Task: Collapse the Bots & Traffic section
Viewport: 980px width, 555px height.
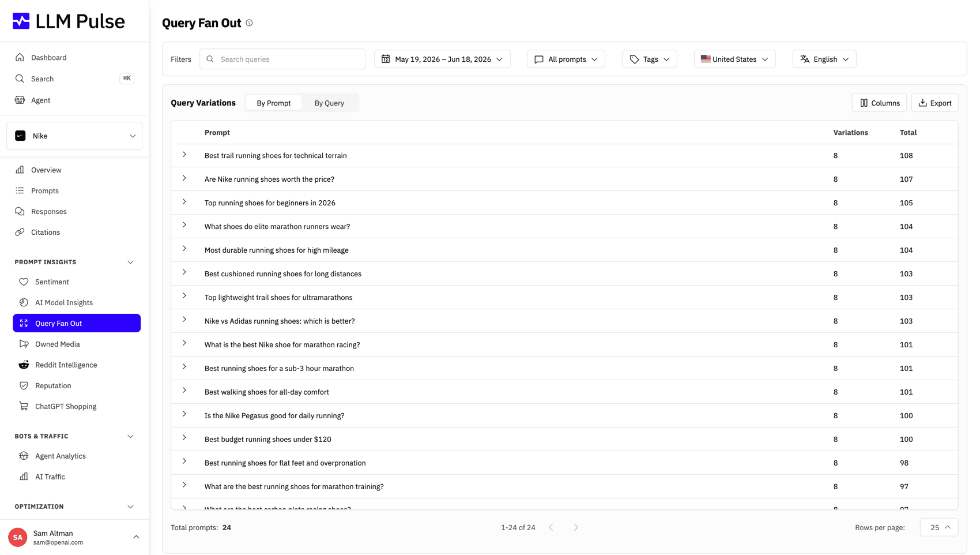Action: [130, 436]
